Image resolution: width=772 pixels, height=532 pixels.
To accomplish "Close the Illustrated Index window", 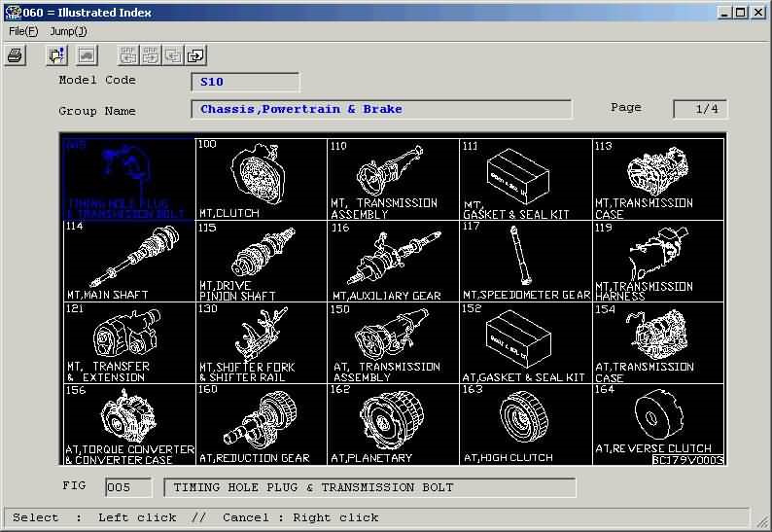I will click(x=758, y=13).
